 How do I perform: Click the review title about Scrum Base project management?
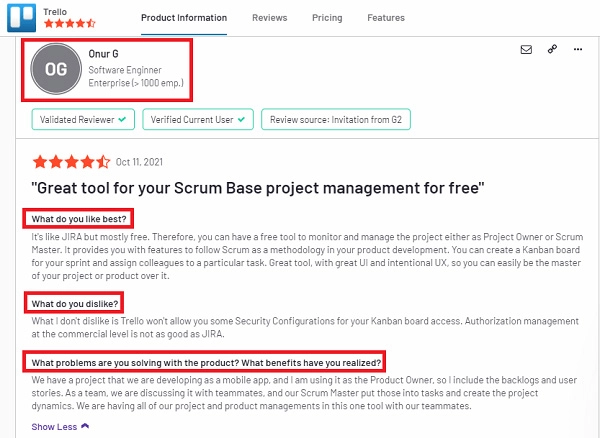[x=258, y=188]
